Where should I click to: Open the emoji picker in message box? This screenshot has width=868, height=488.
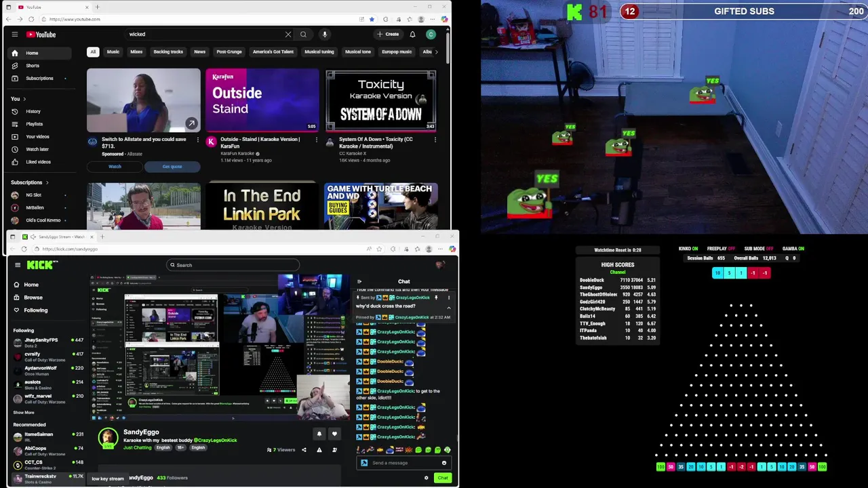pos(444,463)
